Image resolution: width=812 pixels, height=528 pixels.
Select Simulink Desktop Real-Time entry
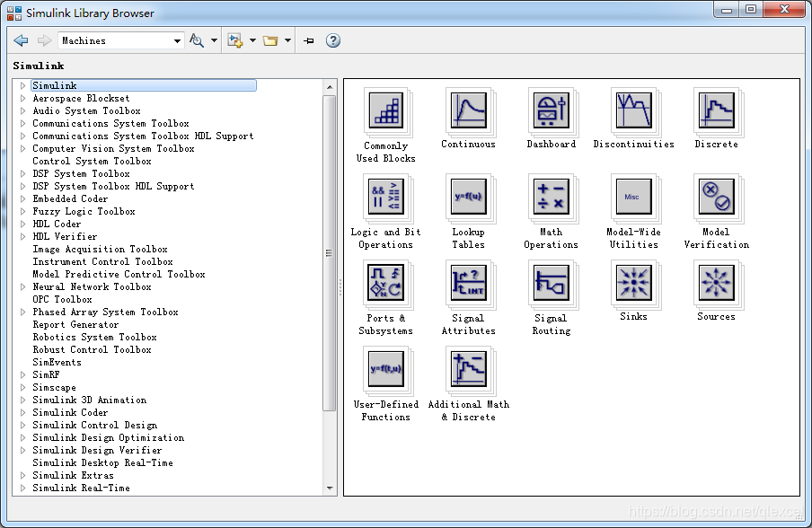point(102,462)
